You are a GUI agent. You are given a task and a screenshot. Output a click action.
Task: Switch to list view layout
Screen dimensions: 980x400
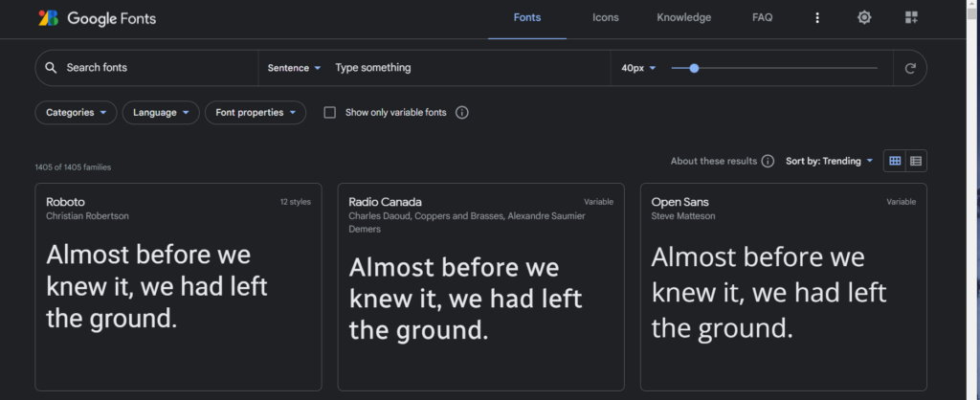point(916,162)
